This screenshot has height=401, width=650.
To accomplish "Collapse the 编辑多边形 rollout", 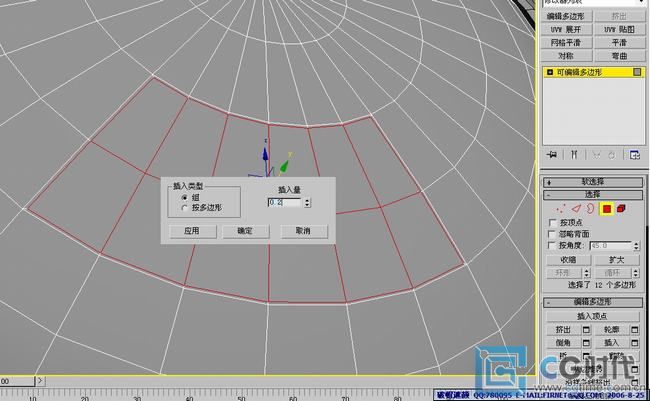I will (x=593, y=302).
